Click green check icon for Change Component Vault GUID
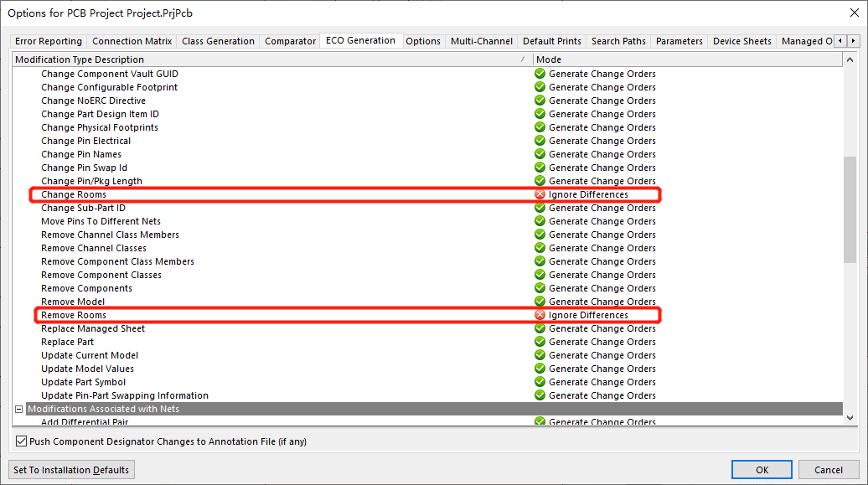 540,74
